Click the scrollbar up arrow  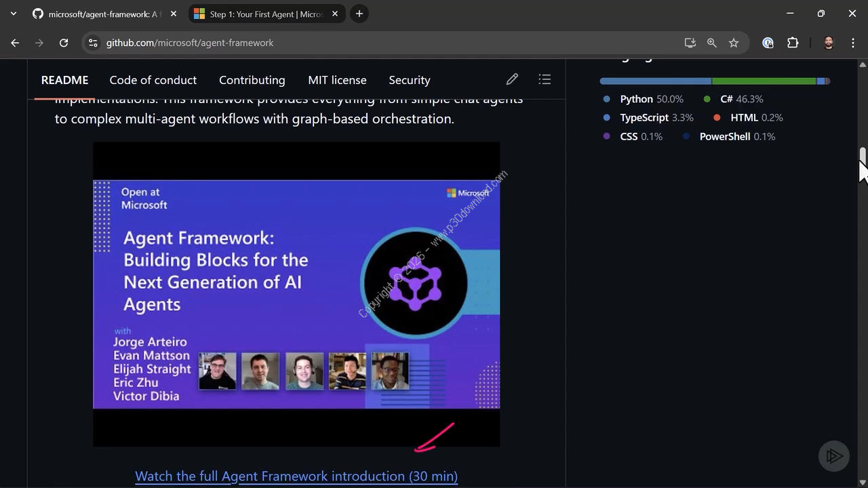(x=863, y=64)
